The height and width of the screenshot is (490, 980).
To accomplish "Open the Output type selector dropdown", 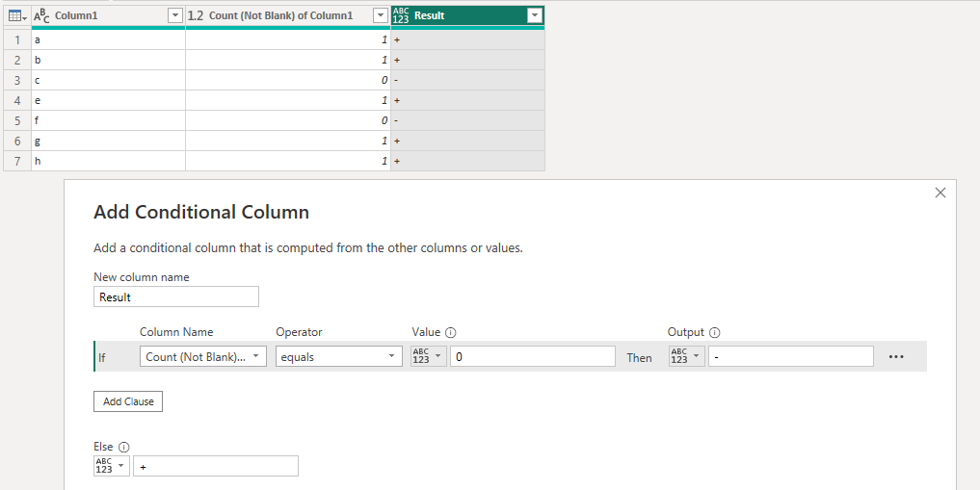I will click(687, 356).
